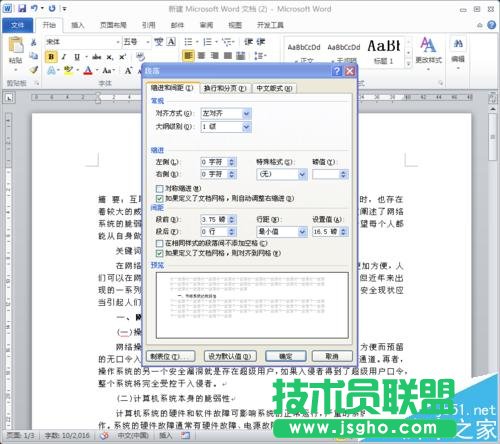Select the Format Painter brush
The image size is (500, 444).
tap(33, 70)
